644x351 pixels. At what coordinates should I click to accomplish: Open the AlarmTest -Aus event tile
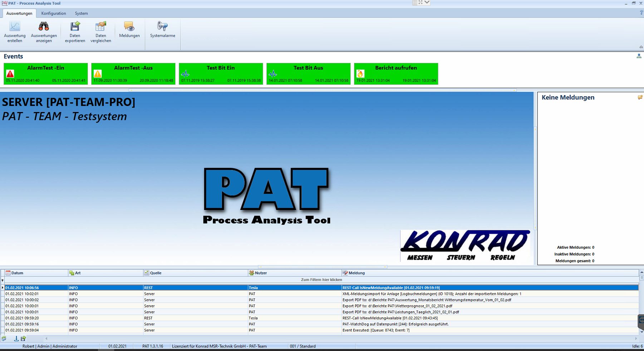133,74
